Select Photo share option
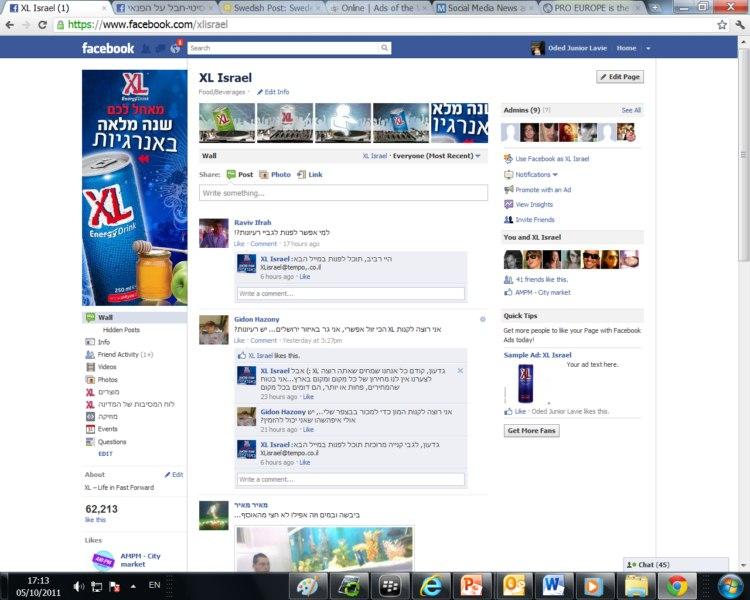Image resolution: width=750 pixels, height=600 pixels. [275, 175]
